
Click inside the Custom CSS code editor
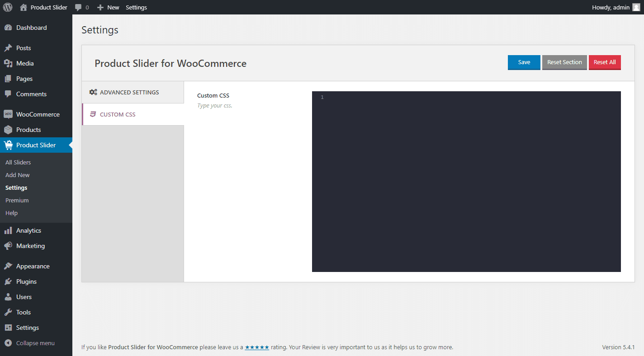pyautogui.click(x=466, y=182)
